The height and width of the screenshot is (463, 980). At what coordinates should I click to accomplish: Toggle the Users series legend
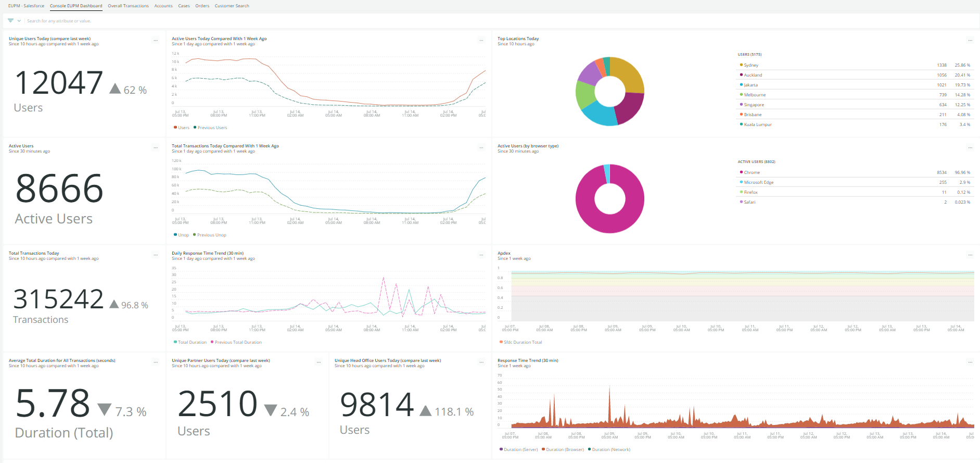(182, 128)
